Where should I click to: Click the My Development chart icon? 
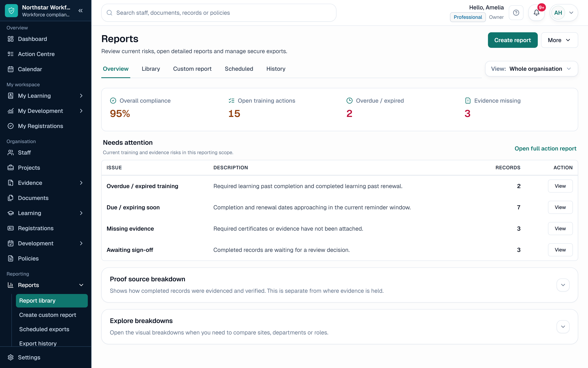[x=10, y=111]
